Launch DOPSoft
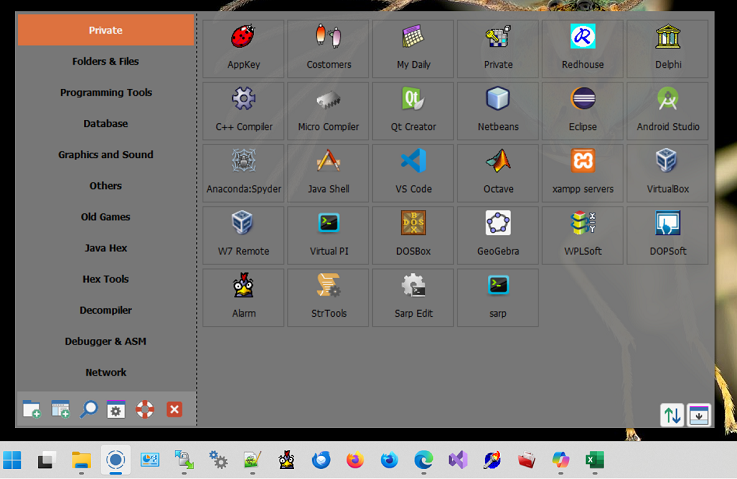 [x=667, y=236]
